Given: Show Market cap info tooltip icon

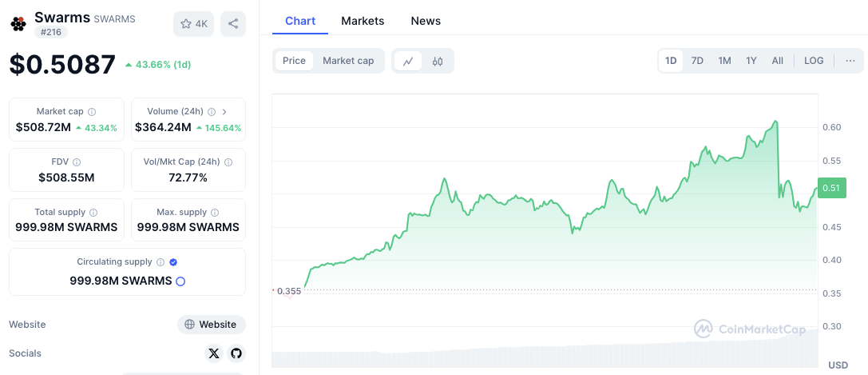Looking at the screenshot, I should (x=92, y=112).
